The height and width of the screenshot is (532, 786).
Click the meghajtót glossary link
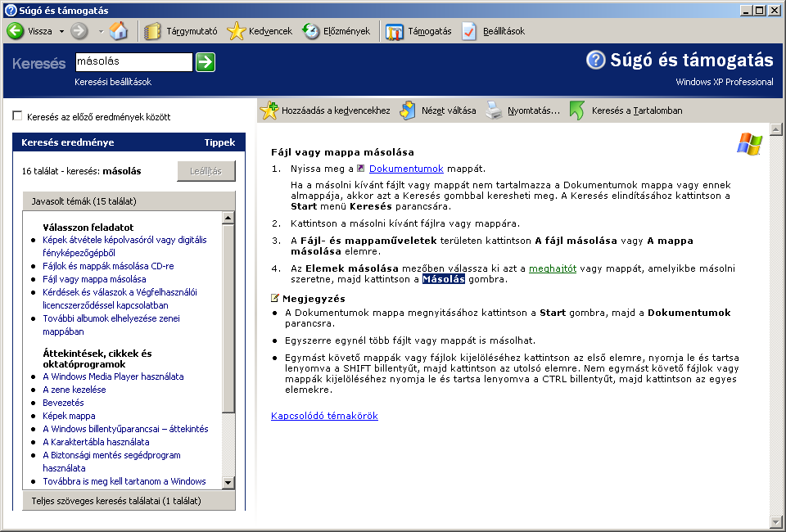coord(553,268)
